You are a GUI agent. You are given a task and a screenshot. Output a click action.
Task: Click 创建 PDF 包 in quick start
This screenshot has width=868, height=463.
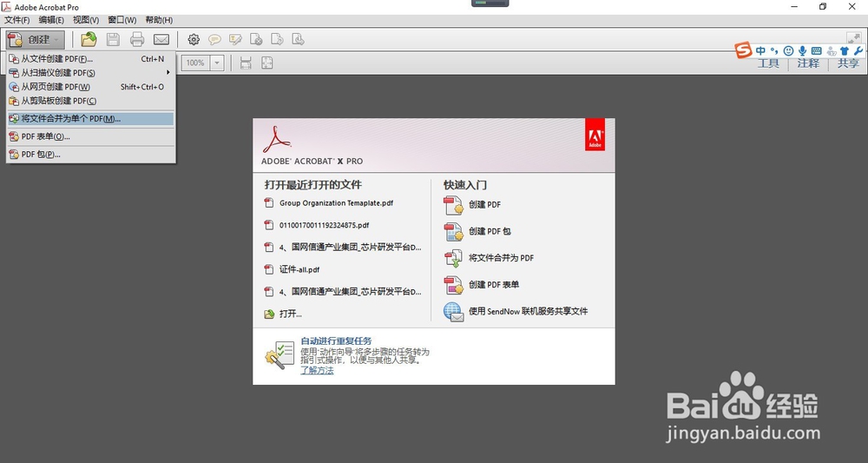click(490, 231)
